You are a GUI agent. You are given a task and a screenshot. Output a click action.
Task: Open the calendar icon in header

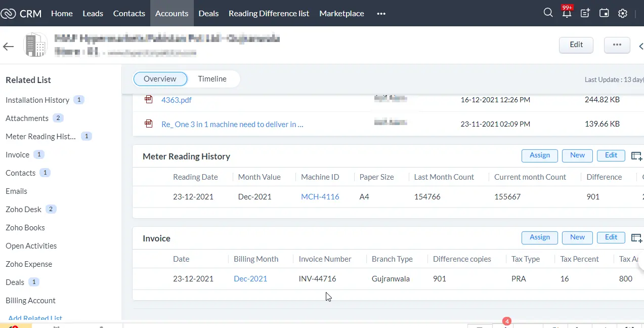click(x=604, y=14)
